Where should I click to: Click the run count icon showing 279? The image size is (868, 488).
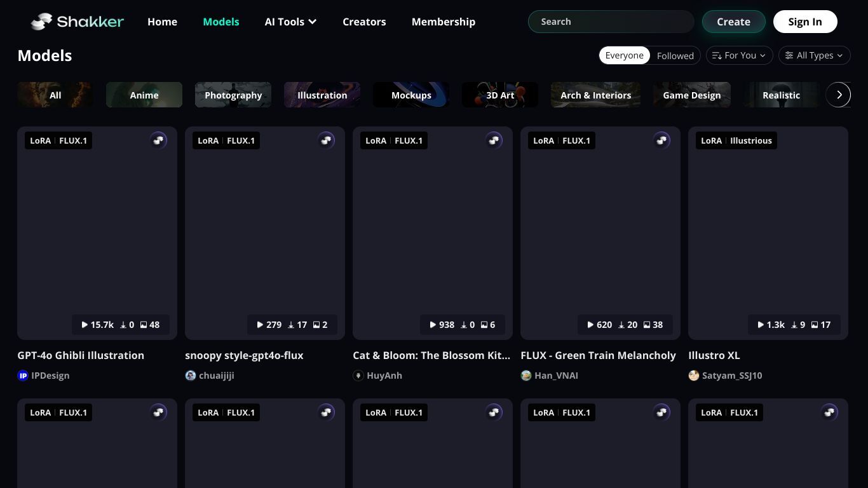click(x=260, y=325)
